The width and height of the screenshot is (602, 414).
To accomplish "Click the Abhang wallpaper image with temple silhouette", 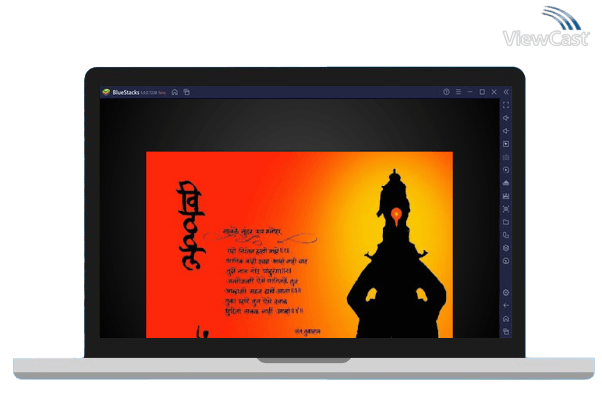I will [299, 245].
